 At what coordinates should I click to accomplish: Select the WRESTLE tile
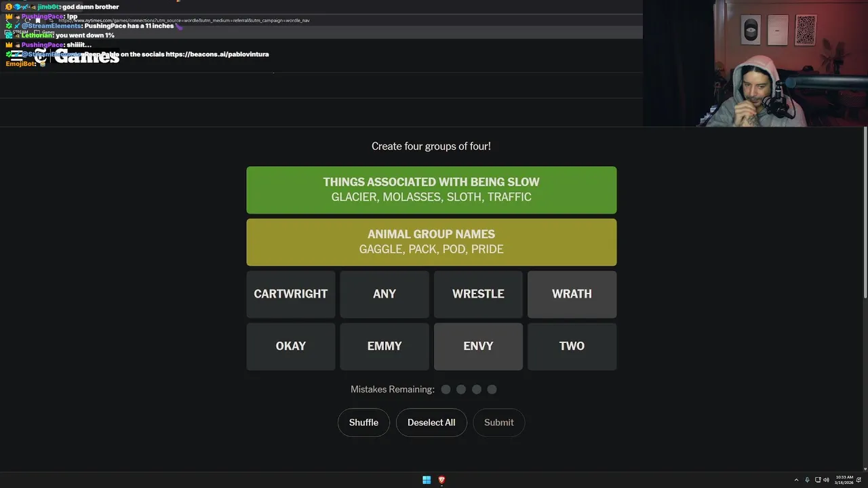(x=478, y=294)
